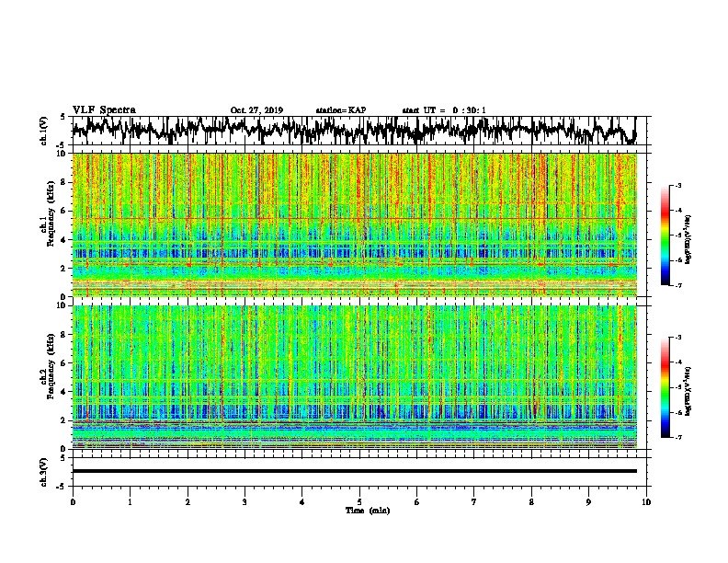Click the '7' minute tick label
The height and width of the screenshot is (563, 728).
474,502
